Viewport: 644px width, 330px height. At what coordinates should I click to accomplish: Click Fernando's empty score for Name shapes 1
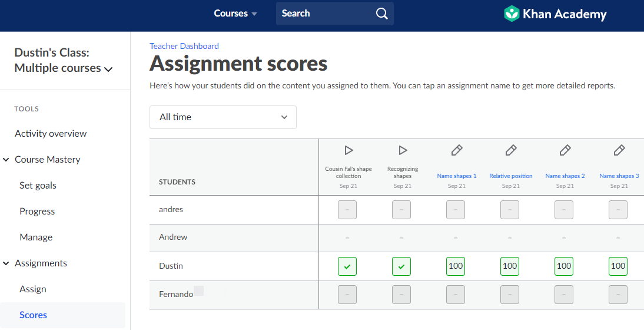[x=456, y=295]
